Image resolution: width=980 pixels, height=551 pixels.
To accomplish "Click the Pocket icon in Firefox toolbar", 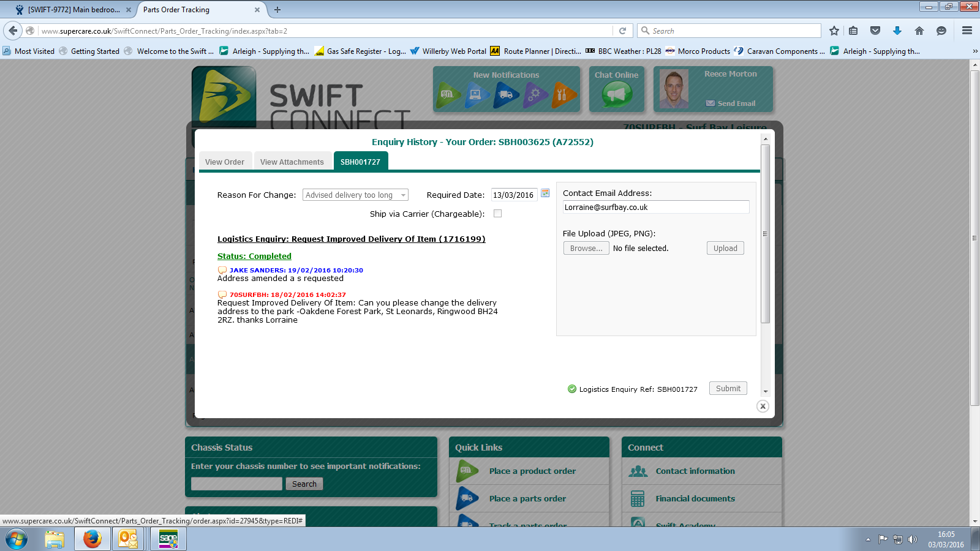I will point(875,31).
